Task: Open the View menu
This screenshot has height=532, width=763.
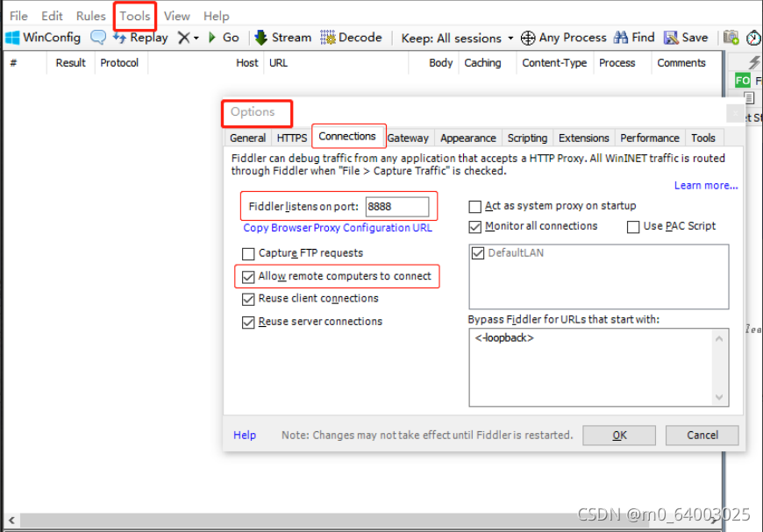Action: (x=176, y=16)
